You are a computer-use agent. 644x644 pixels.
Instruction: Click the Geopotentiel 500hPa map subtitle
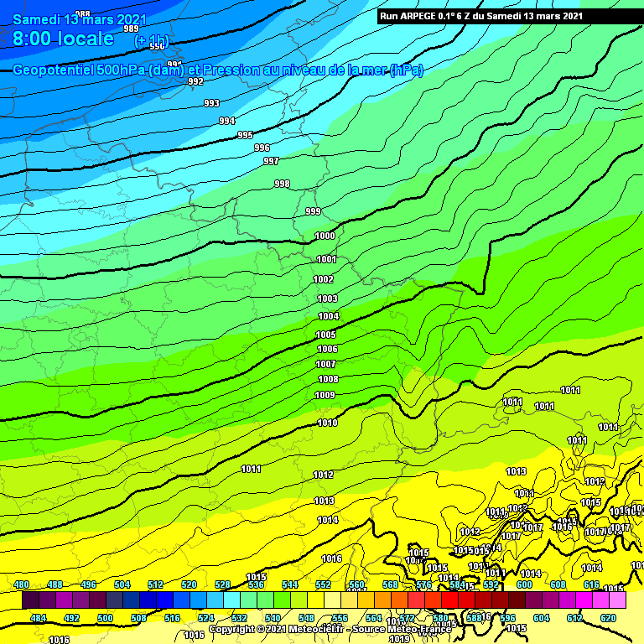(x=218, y=70)
